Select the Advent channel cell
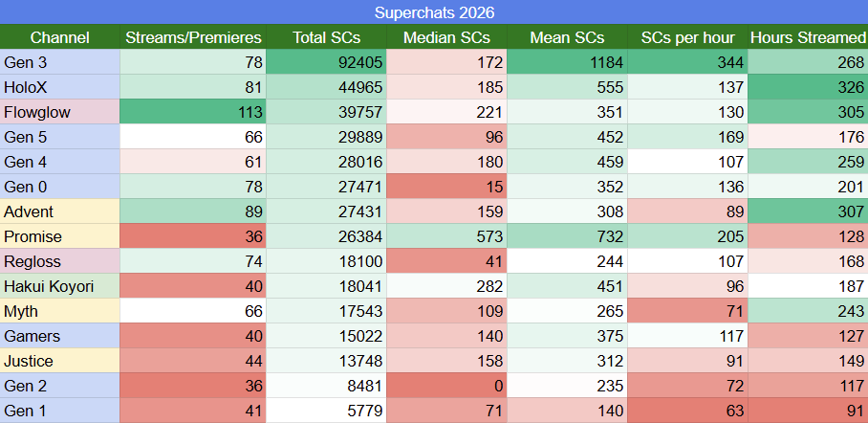The height and width of the screenshot is (423, 868). [x=60, y=211]
